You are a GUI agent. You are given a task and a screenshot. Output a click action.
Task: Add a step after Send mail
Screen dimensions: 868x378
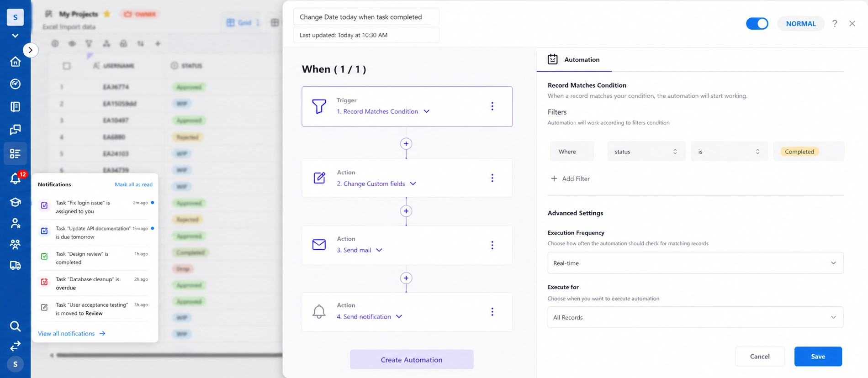pos(406,278)
